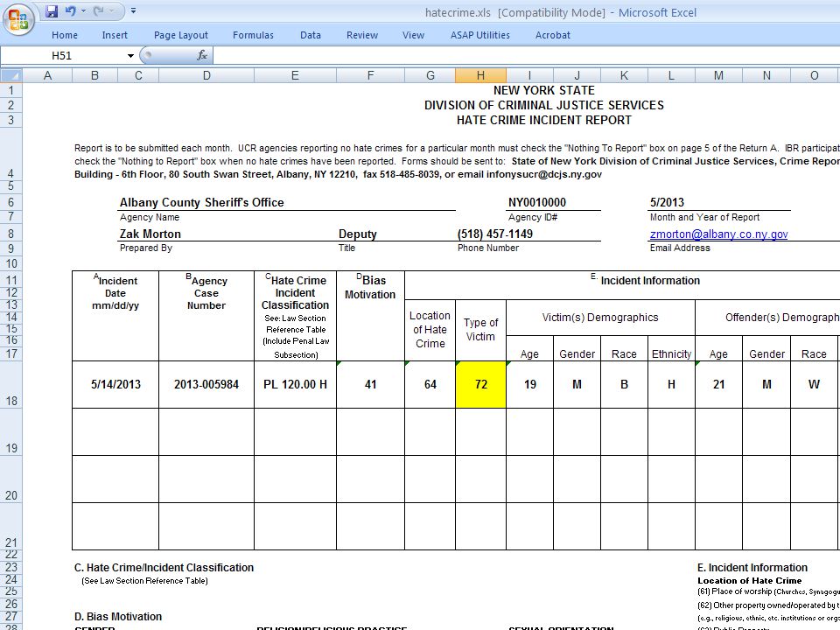Viewport: 840px width, 630px height.
Task: Select row 6 header
Action: pyautogui.click(x=11, y=202)
